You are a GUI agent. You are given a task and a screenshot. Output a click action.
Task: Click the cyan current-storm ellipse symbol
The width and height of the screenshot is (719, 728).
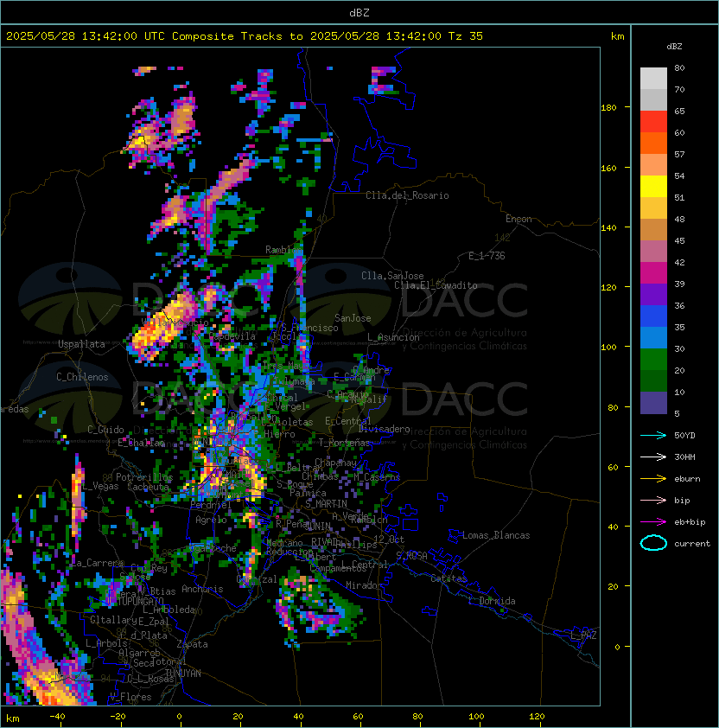click(x=653, y=543)
